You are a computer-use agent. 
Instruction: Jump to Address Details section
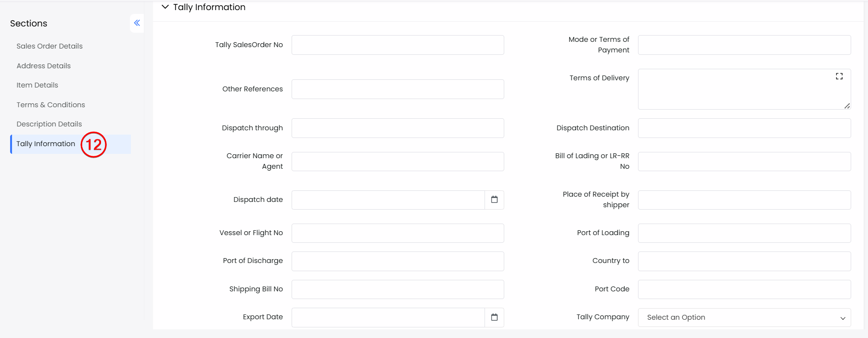point(44,66)
